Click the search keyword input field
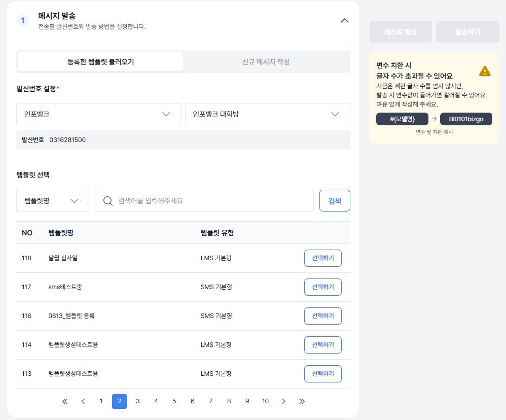Screen dimensions: 506x420 pyautogui.click(x=203, y=200)
